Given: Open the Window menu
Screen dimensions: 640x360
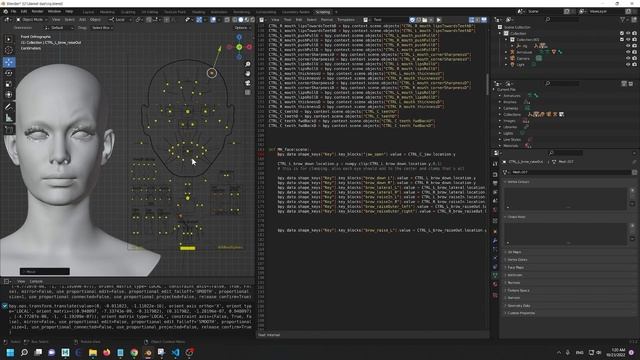Looking at the screenshot, I should [54, 11].
